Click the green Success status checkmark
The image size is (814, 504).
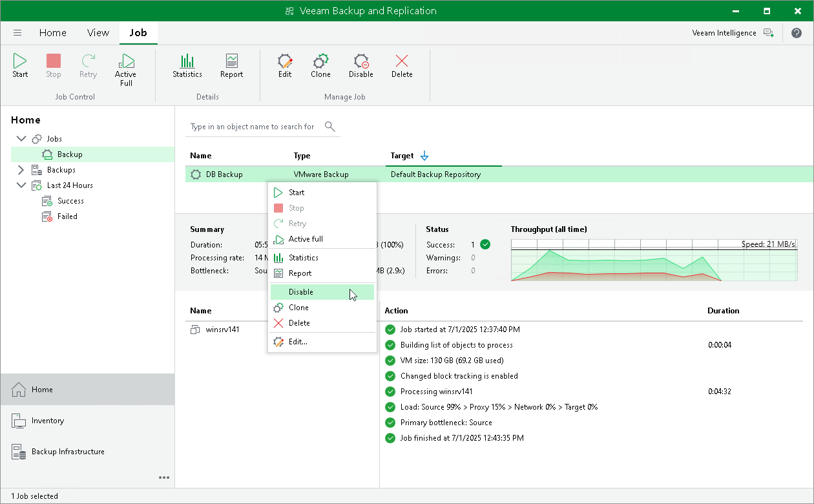tap(485, 245)
